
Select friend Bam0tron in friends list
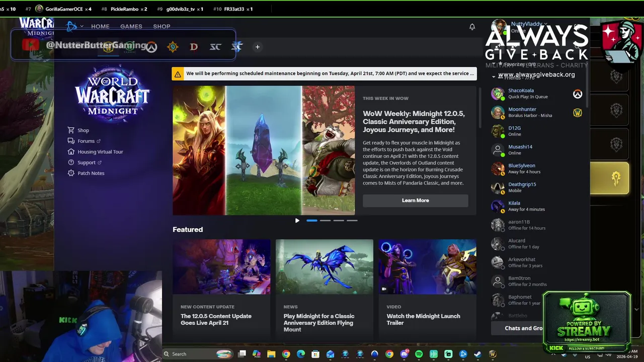(536, 282)
